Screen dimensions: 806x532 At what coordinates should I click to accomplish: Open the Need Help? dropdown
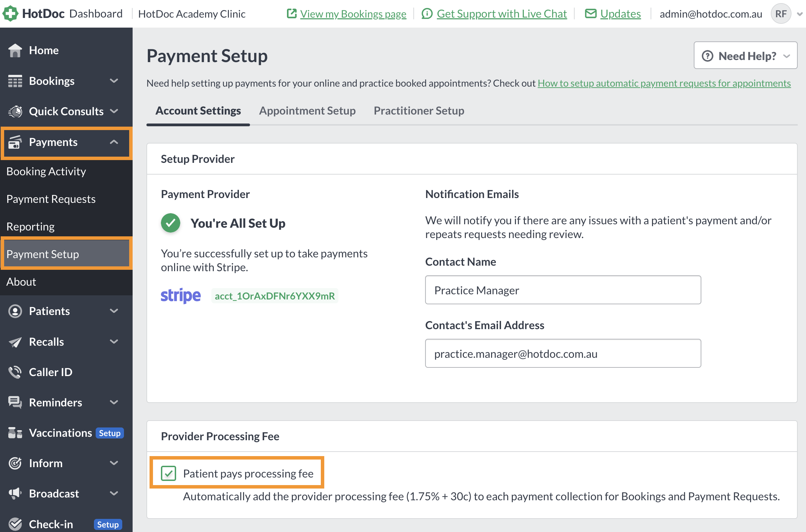pos(746,56)
